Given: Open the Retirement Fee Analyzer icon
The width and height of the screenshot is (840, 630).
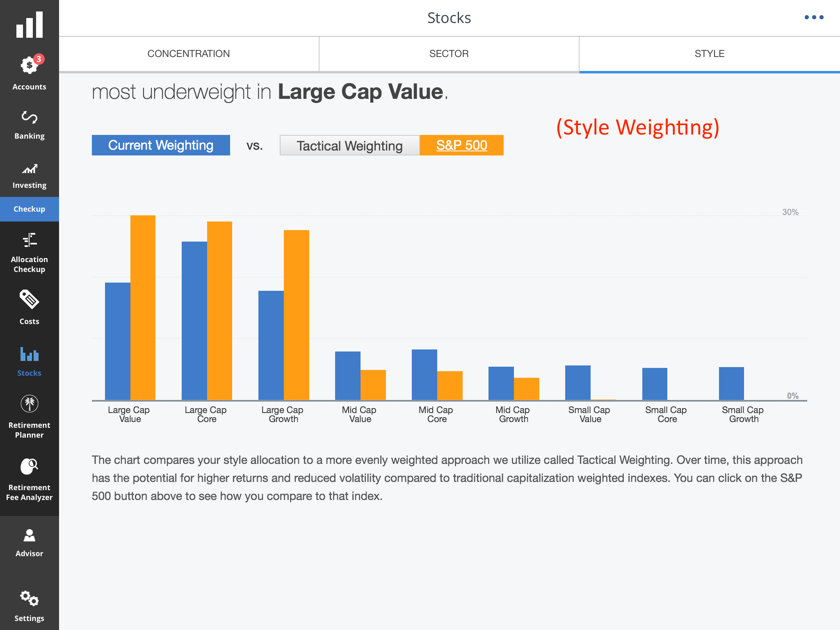Looking at the screenshot, I should tap(30, 466).
